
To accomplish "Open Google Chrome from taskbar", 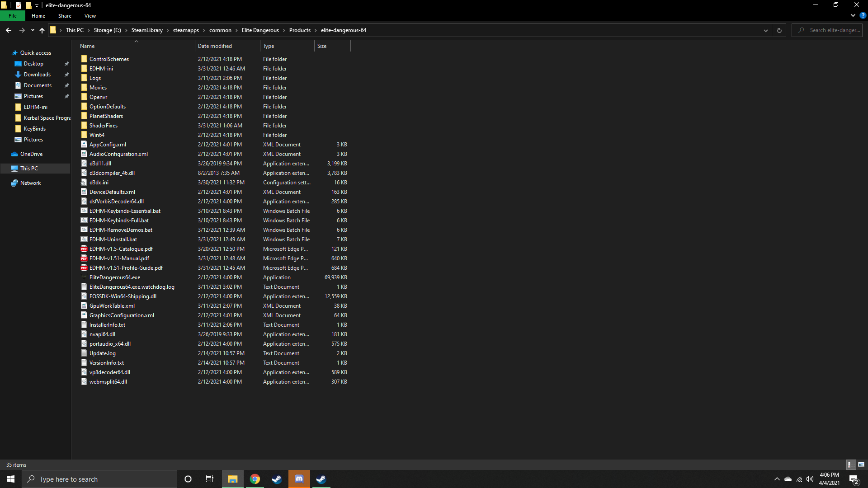I will 255,479.
